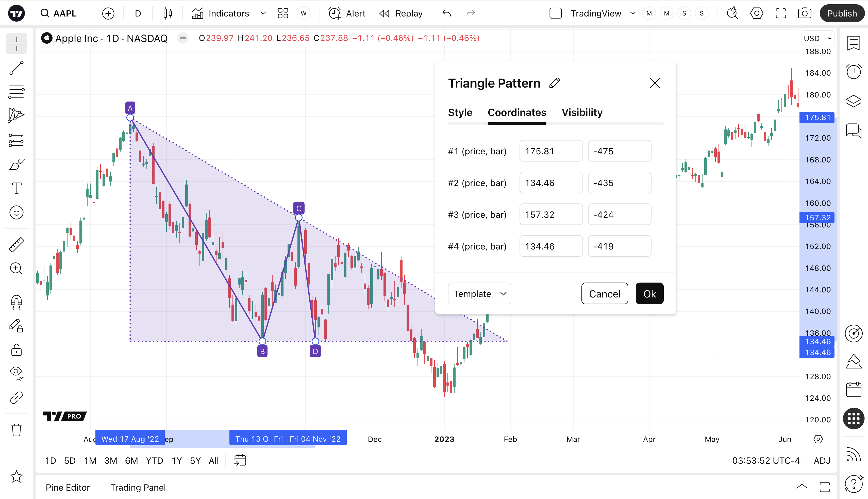868x499 pixels.
Task: Switch to the Style tab
Action: pyautogui.click(x=460, y=112)
